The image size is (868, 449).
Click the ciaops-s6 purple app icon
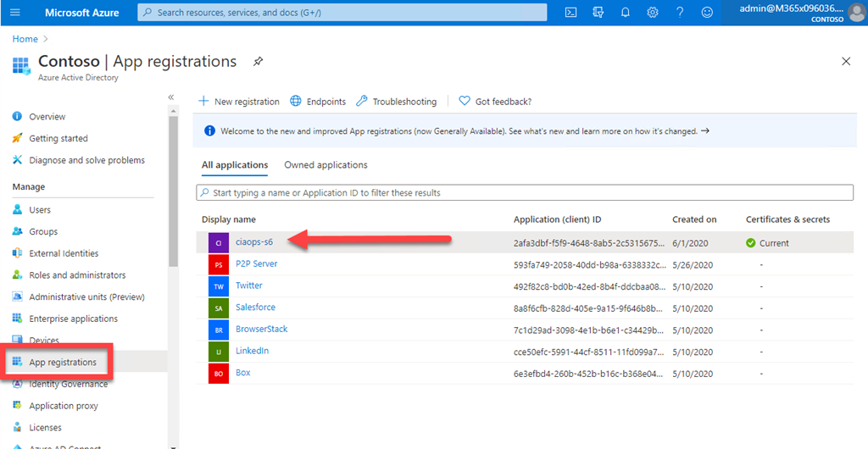pyautogui.click(x=218, y=242)
